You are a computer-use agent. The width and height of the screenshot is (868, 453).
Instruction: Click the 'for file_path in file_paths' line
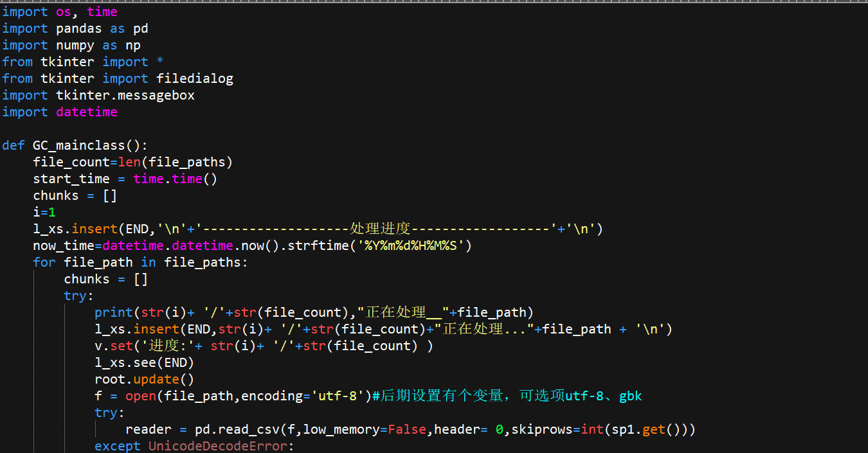140,262
